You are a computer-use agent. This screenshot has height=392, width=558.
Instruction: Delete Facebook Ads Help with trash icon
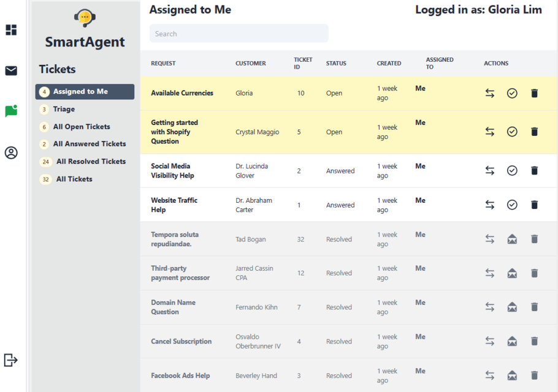534,375
